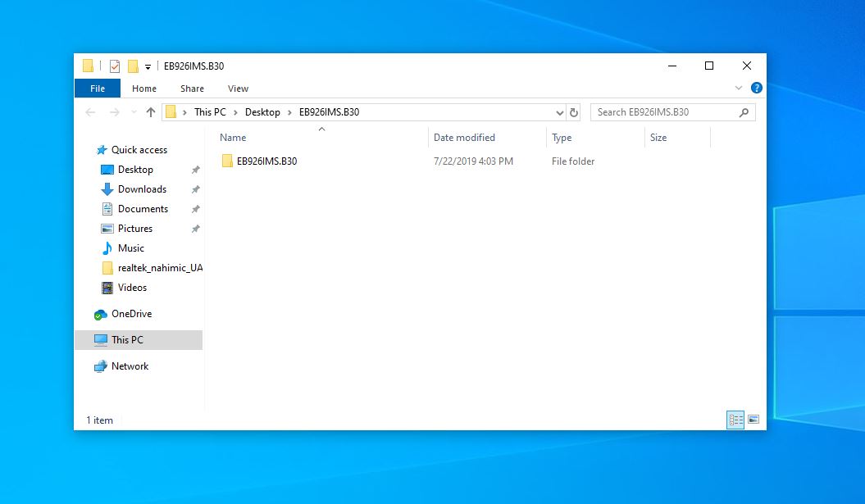Click the pin icon next to Downloads
865x504 pixels.
(195, 189)
